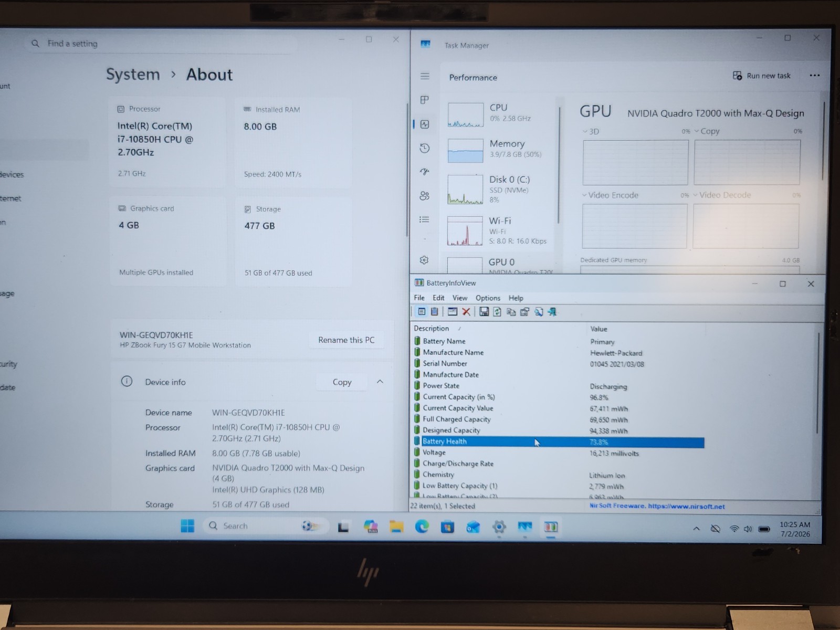The width and height of the screenshot is (840, 630).
Task: Collapse the Device info section chevron
Action: (x=380, y=382)
